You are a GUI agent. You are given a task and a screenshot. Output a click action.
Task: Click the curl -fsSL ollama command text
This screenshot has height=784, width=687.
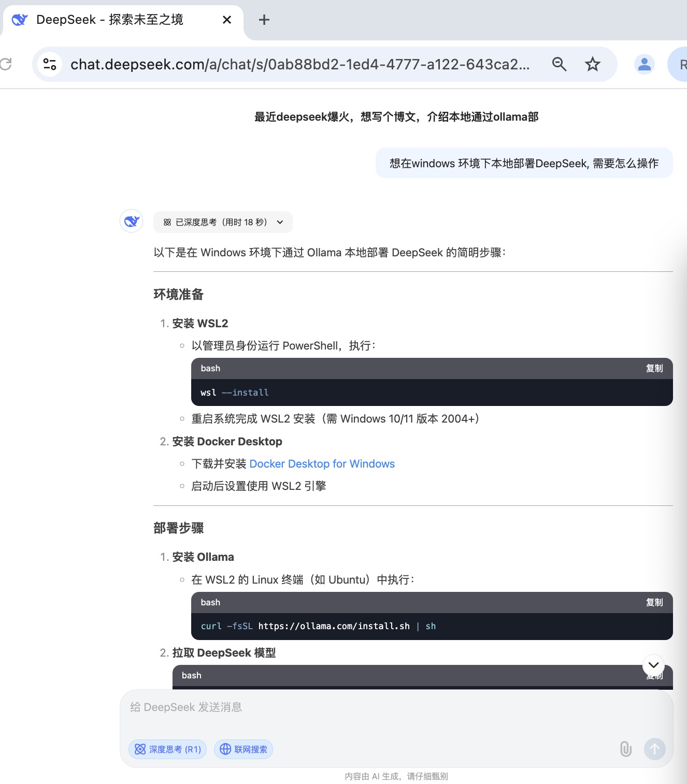click(x=318, y=626)
